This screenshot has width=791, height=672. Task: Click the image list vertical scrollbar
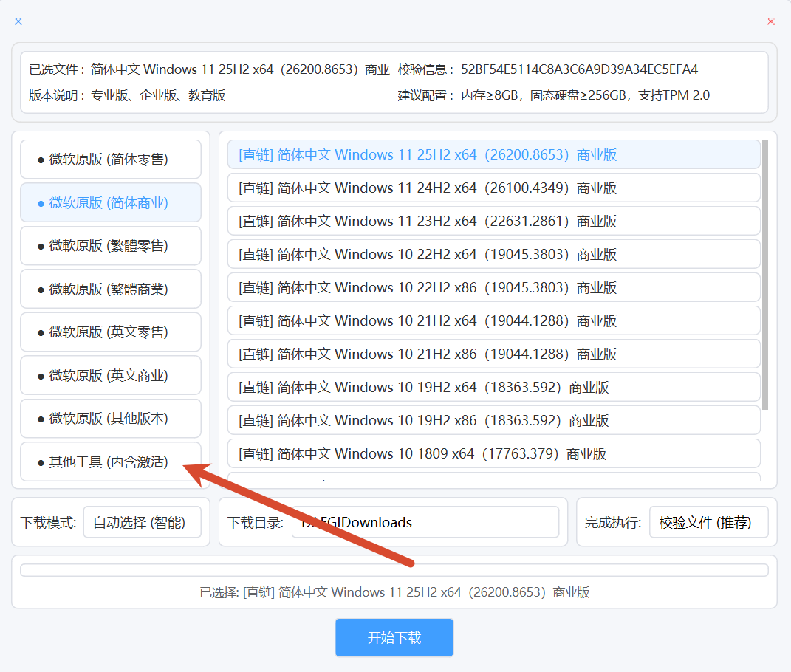(764, 275)
